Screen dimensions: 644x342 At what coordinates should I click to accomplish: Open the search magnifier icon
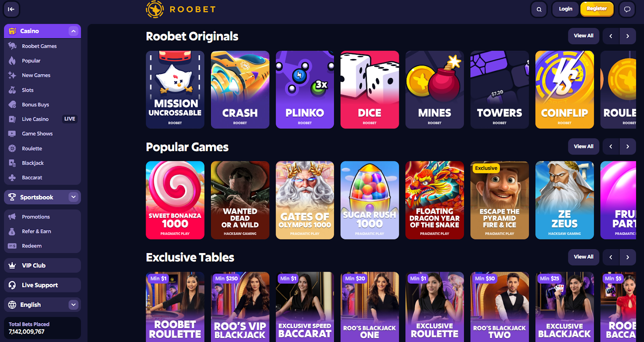tap(539, 9)
